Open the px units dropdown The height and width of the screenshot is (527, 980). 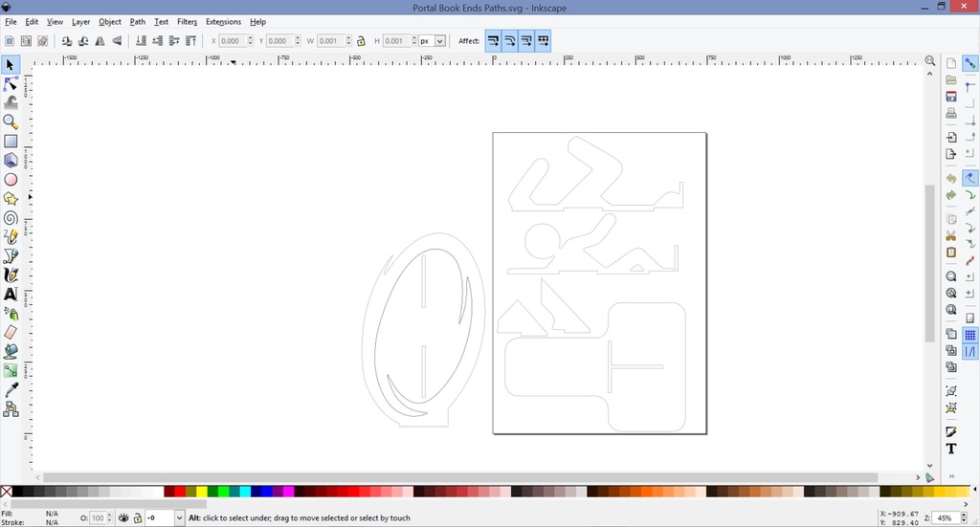[x=439, y=41]
